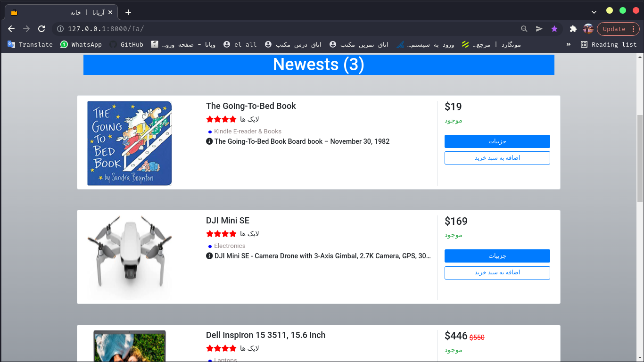This screenshot has width=644, height=362.
Task: Click Going-To-Bed Book Board book description
Action: click(302, 141)
